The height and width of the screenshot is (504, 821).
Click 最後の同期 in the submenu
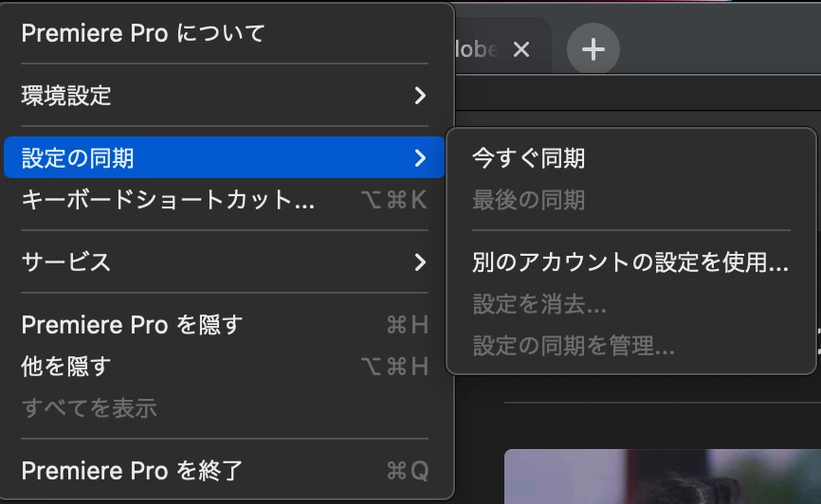(x=631, y=199)
